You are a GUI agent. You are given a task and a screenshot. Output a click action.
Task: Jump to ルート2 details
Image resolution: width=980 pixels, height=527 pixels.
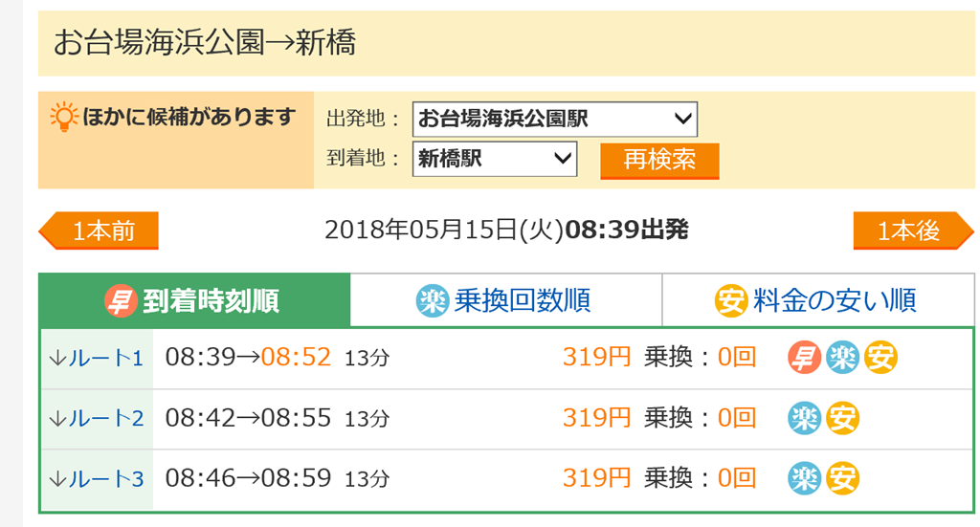(x=96, y=418)
